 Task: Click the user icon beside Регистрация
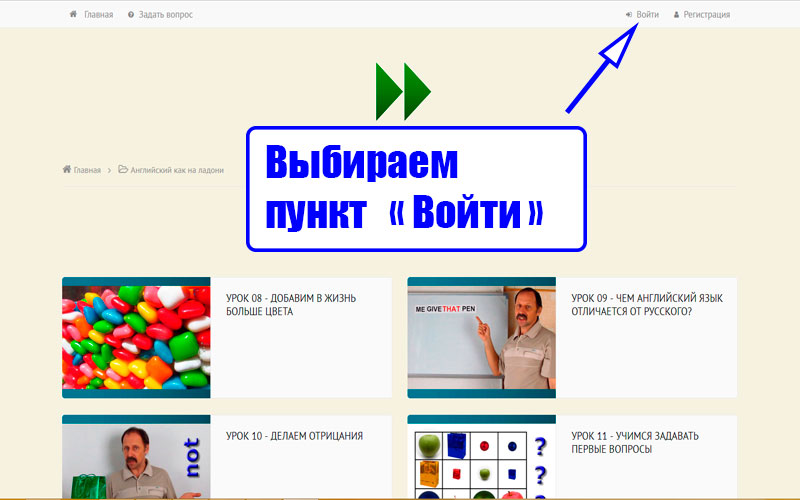click(677, 15)
